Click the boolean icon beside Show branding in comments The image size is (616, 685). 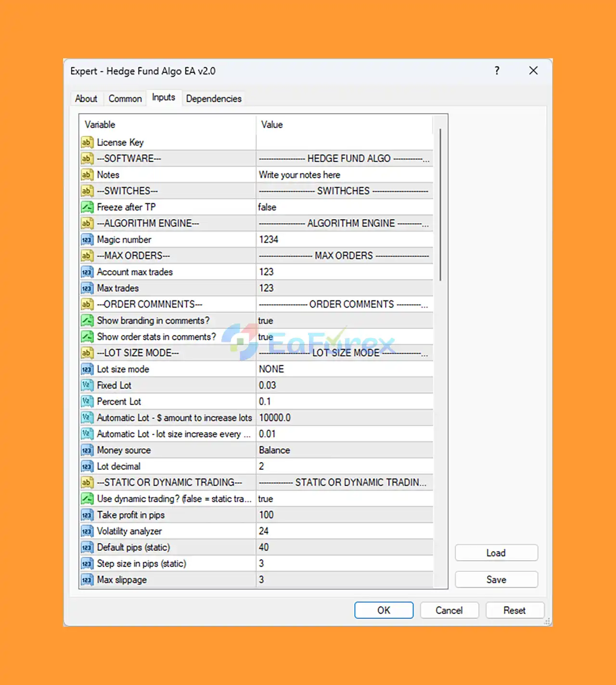coord(87,321)
